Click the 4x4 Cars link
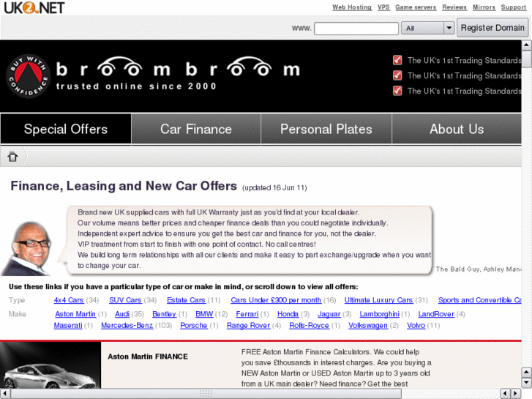The height and width of the screenshot is (399, 532). point(69,300)
